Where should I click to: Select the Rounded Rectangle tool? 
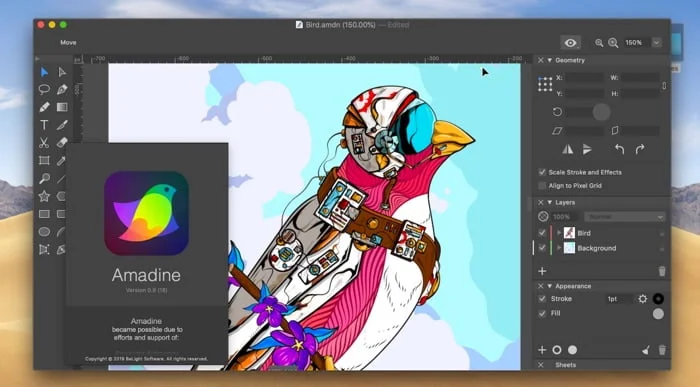[62, 214]
